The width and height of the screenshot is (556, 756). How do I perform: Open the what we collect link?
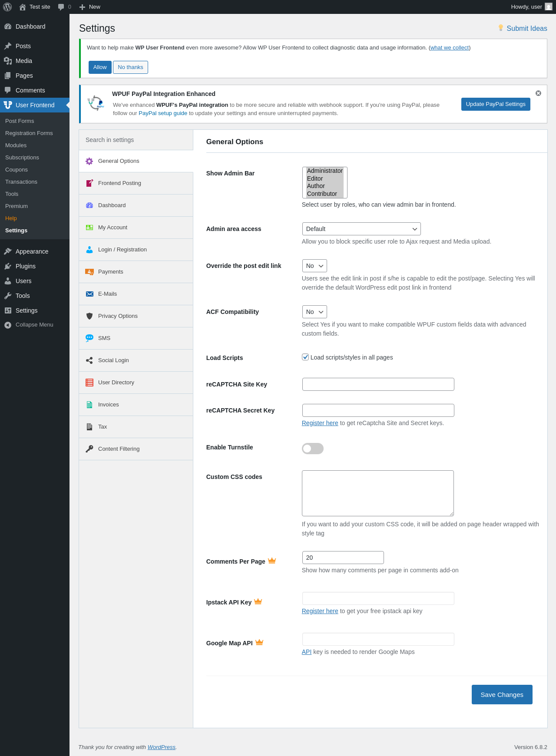coord(450,48)
